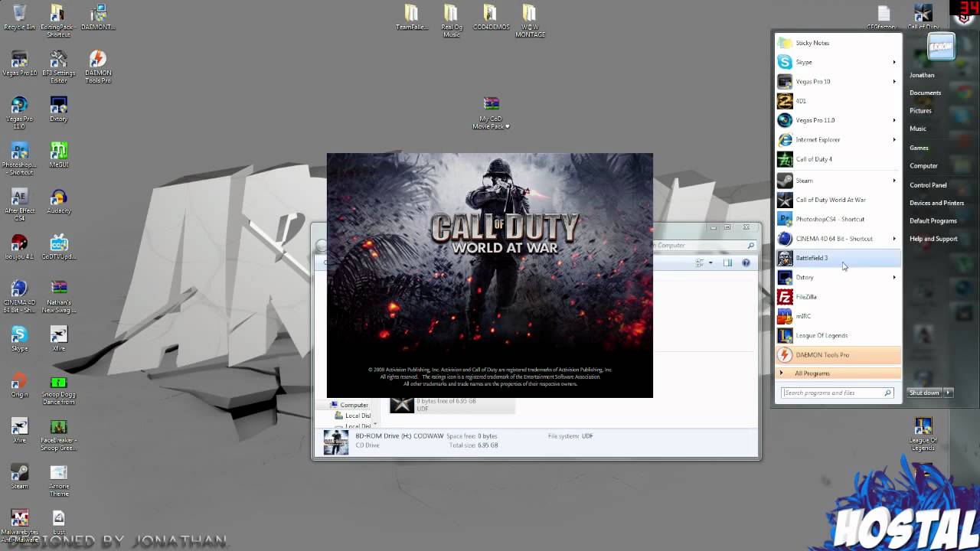The height and width of the screenshot is (551, 980).
Task: Select Sticky Notes in Start menu
Action: point(838,43)
